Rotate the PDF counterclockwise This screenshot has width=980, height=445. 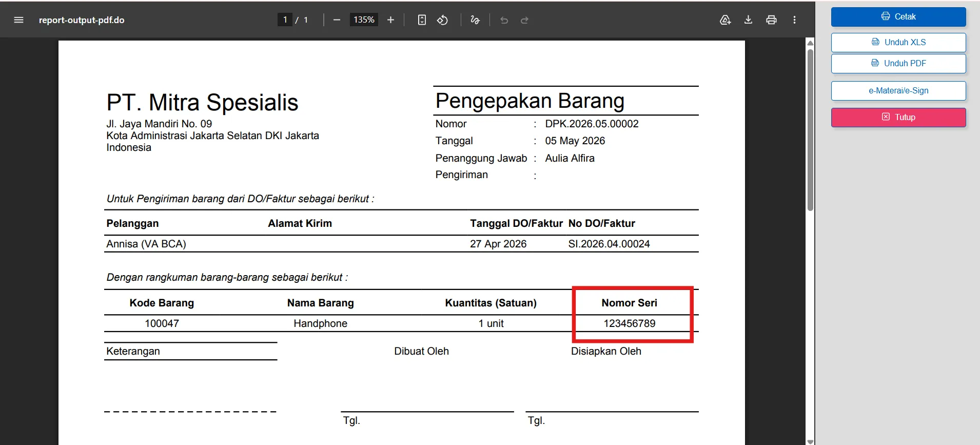pyautogui.click(x=442, y=20)
